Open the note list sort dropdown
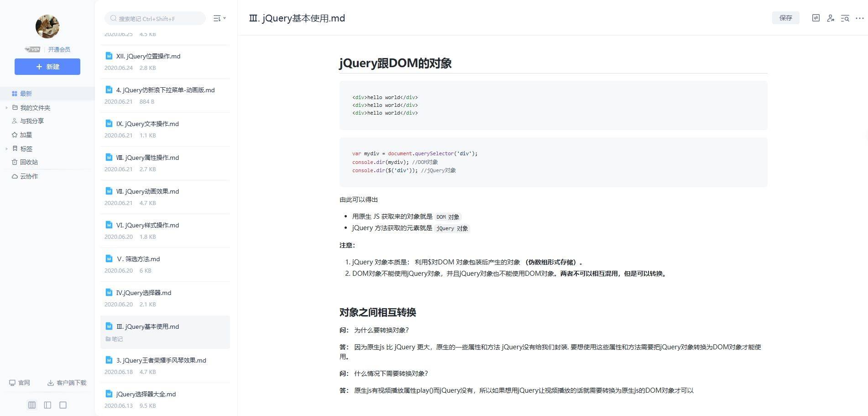 [x=220, y=18]
